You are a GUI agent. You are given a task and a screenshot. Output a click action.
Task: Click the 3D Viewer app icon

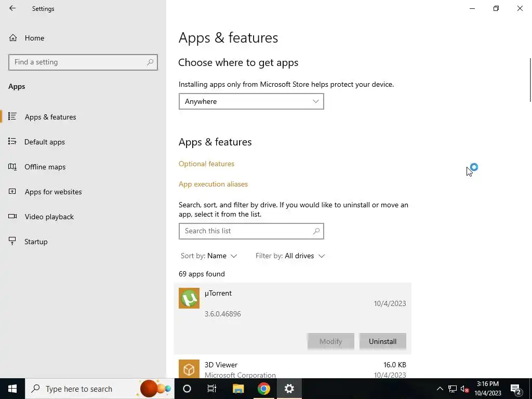(189, 369)
